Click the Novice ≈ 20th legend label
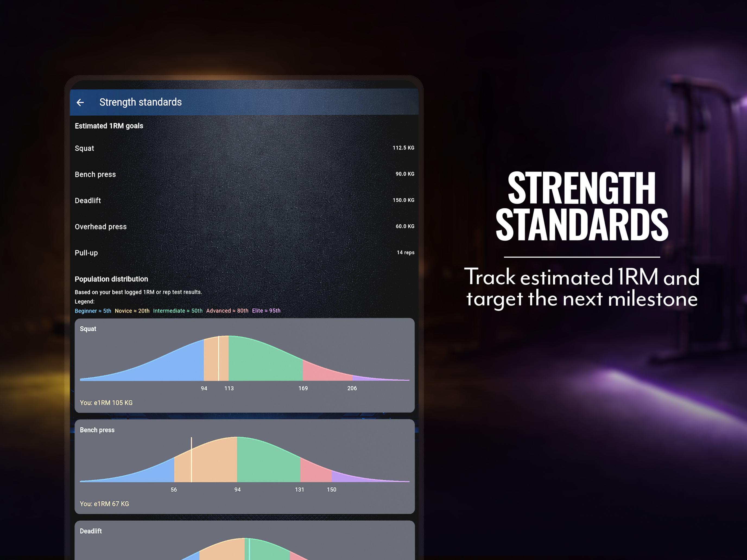The image size is (747, 560). click(132, 311)
